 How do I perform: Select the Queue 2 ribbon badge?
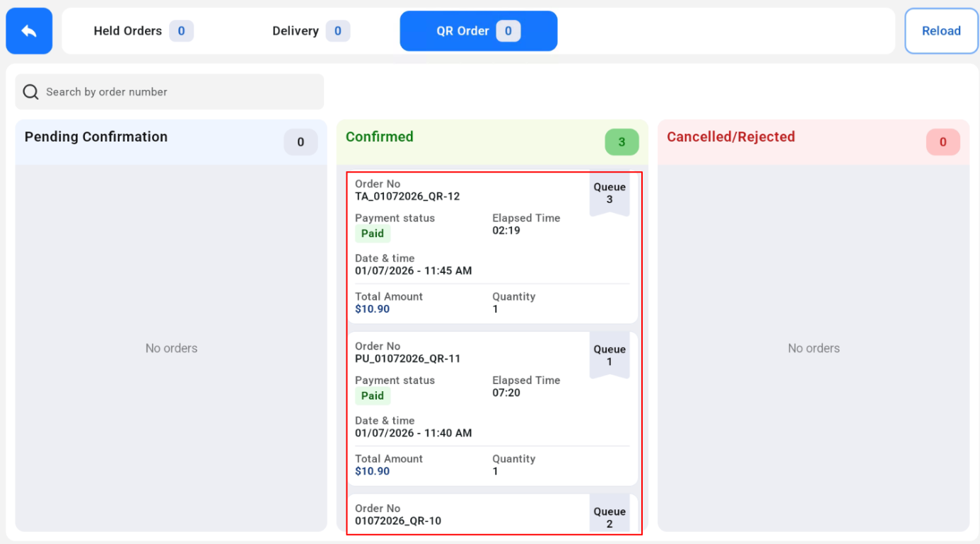pos(609,516)
